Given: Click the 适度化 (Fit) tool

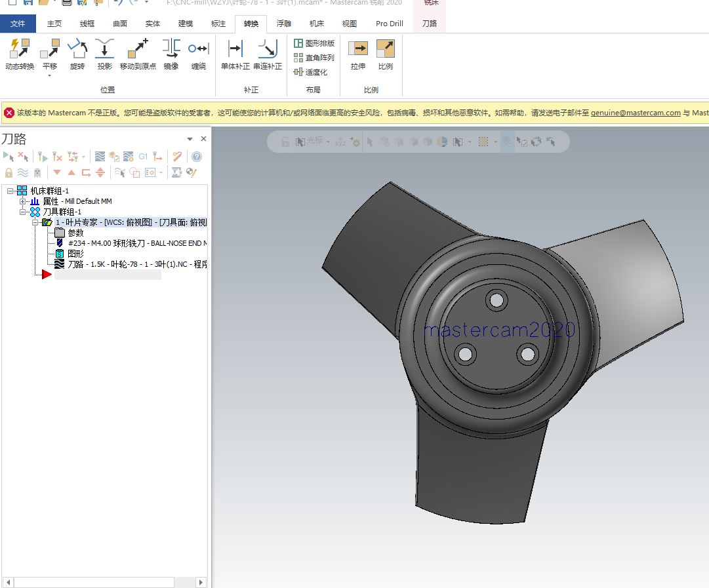Looking at the screenshot, I should 310,72.
